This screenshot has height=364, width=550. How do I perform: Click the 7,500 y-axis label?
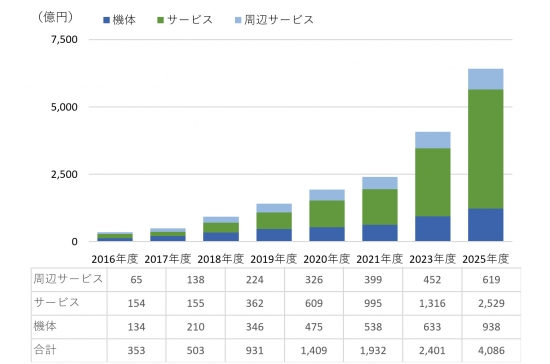64,40
